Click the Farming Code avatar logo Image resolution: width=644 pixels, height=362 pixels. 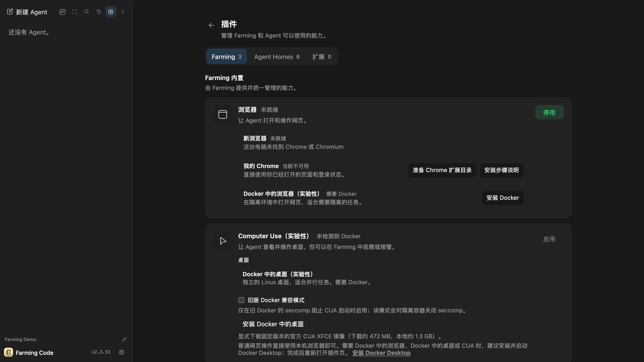tap(8, 353)
